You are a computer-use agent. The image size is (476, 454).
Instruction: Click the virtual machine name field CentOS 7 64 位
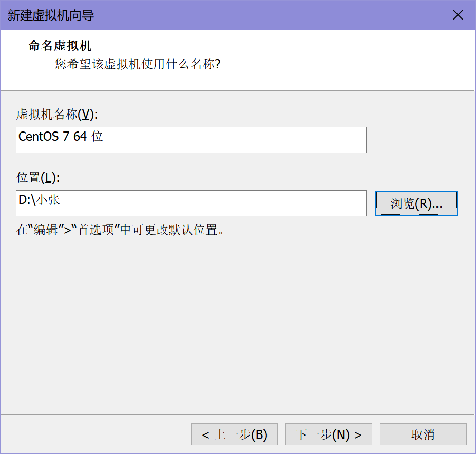pyautogui.click(x=191, y=140)
